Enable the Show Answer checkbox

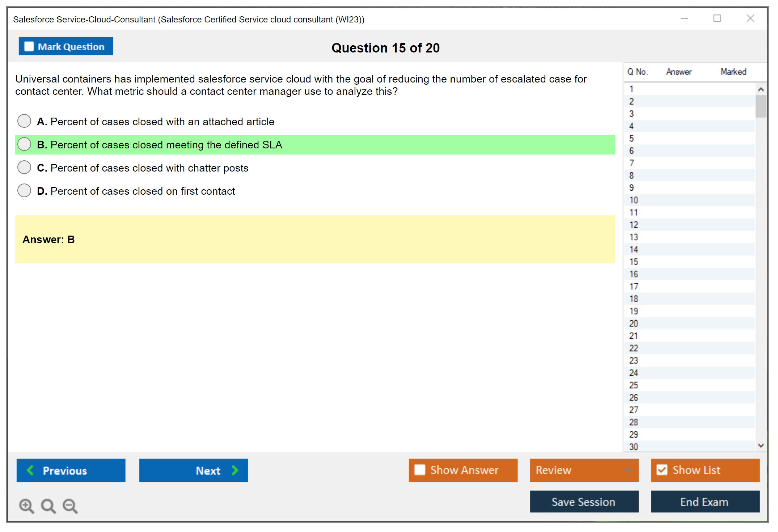point(420,470)
